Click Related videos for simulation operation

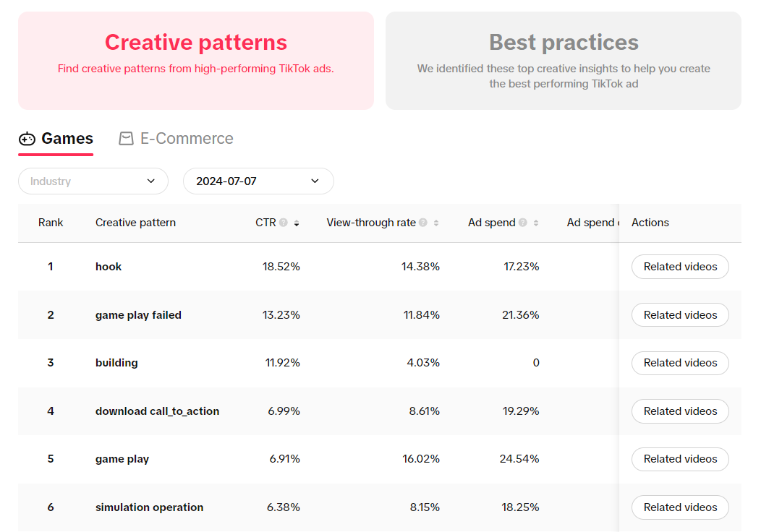(680, 507)
